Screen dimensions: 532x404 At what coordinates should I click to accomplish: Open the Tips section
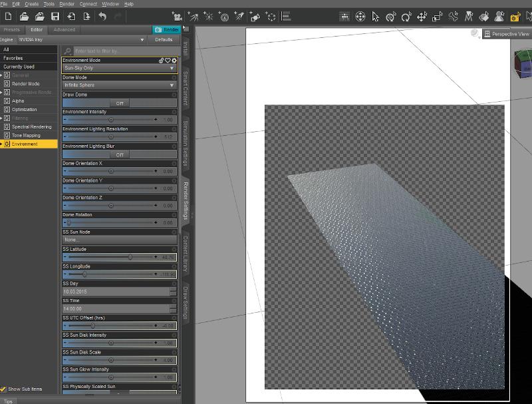[8, 401]
